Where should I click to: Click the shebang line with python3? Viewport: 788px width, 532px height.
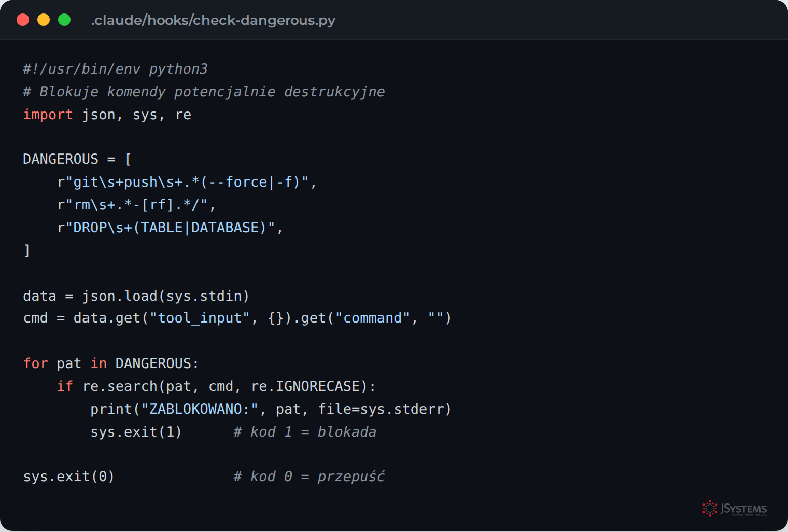tap(115, 69)
